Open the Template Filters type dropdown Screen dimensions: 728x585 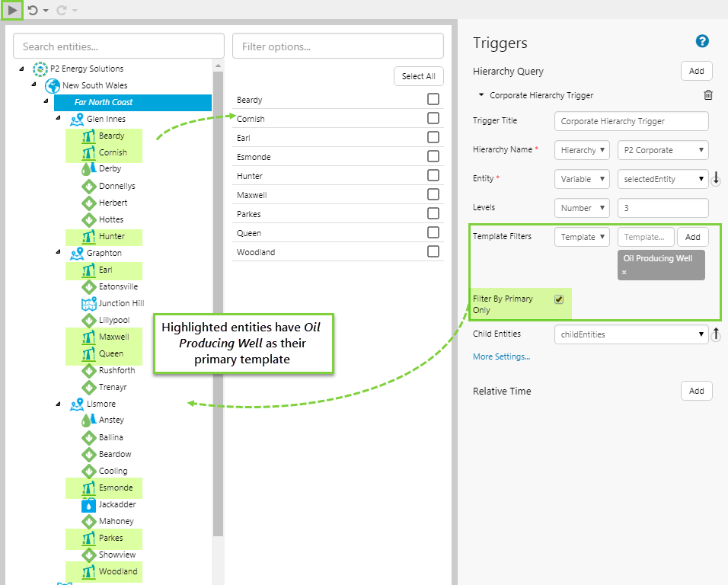point(582,237)
